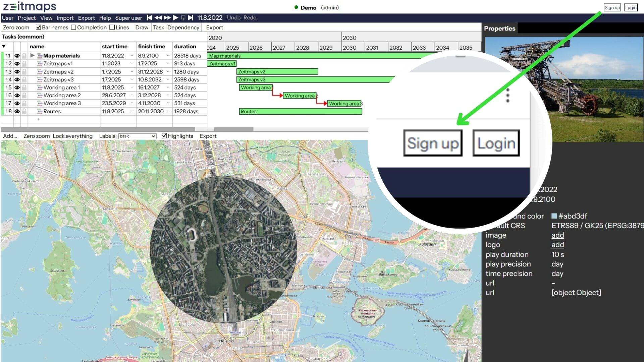Click the gantt icon beside Zeitmaps v2
The image size is (644, 362).
click(x=40, y=72)
